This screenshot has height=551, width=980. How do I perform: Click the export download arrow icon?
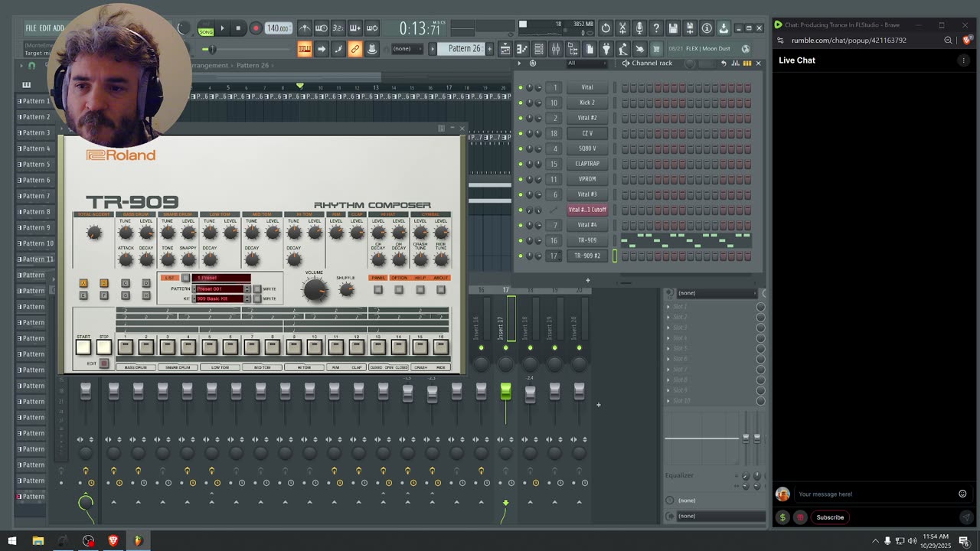pyautogui.click(x=724, y=28)
